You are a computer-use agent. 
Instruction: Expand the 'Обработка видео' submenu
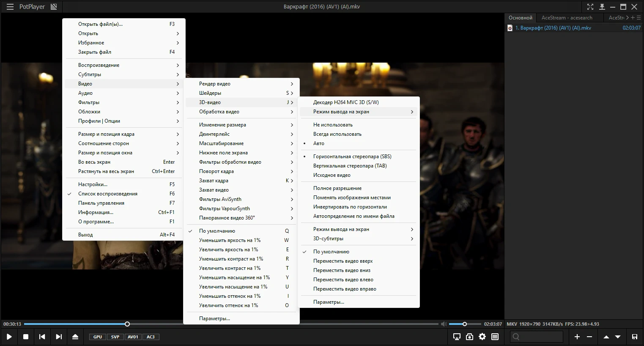(241, 112)
